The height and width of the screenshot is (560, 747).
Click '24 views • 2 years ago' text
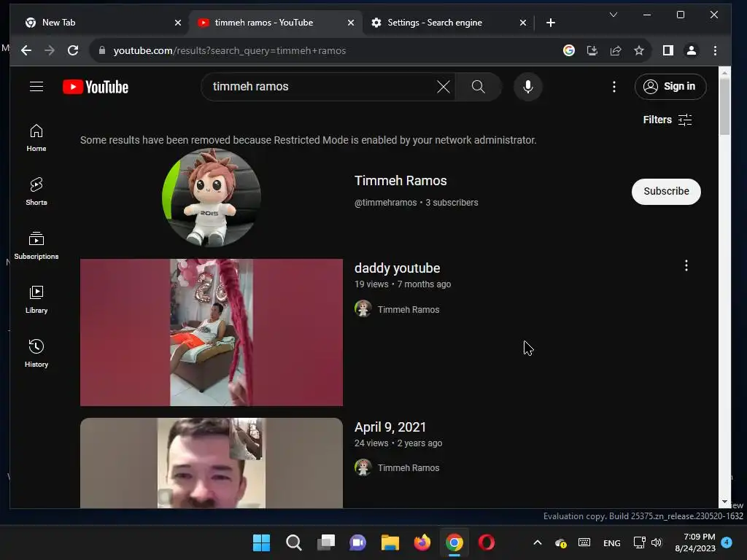tap(398, 443)
